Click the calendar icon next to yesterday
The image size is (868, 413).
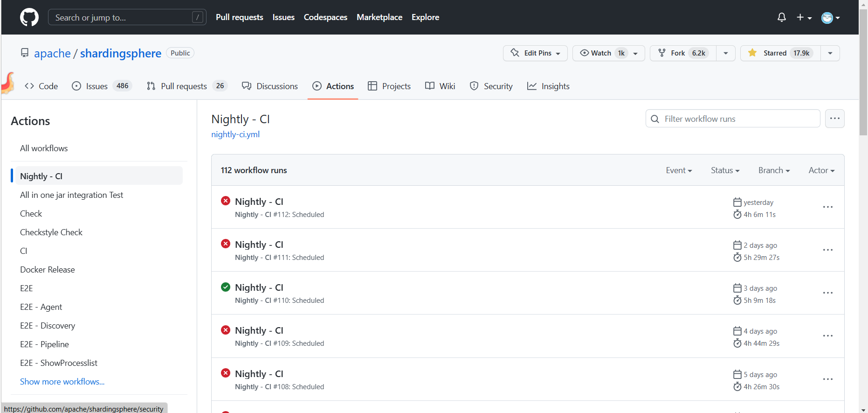[737, 202]
